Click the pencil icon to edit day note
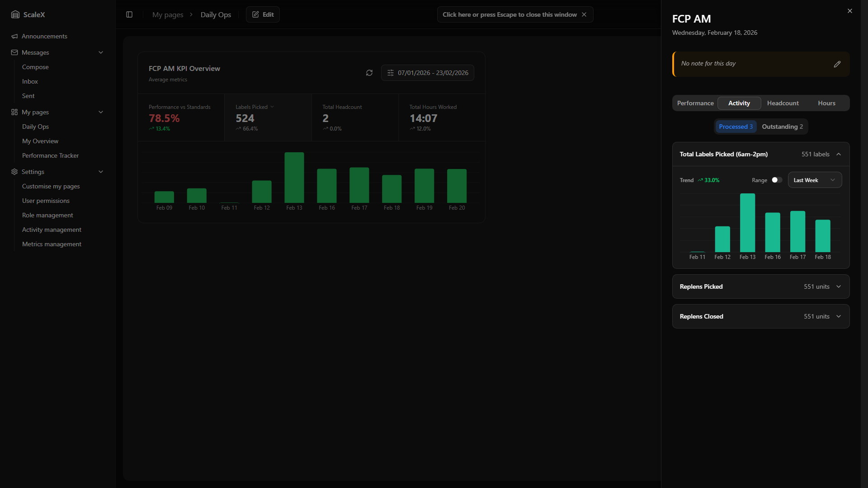Image resolution: width=868 pixels, height=488 pixels. click(x=837, y=64)
